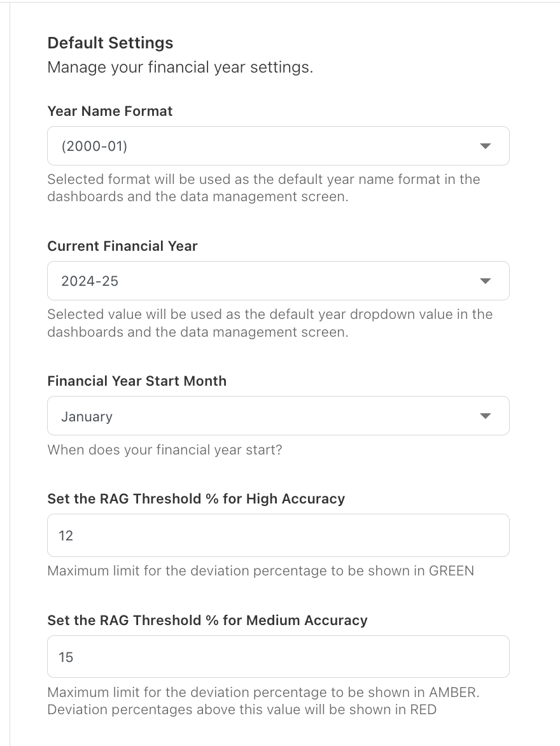Click the Financial Year Start Month label
This screenshot has width=560, height=746.
(137, 381)
